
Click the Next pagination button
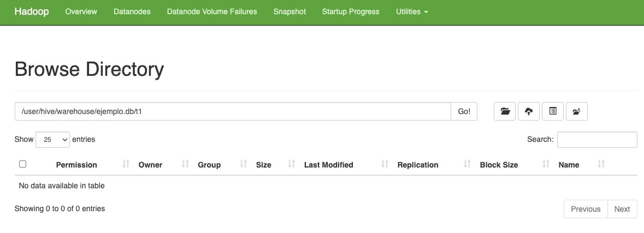(x=622, y=209)
